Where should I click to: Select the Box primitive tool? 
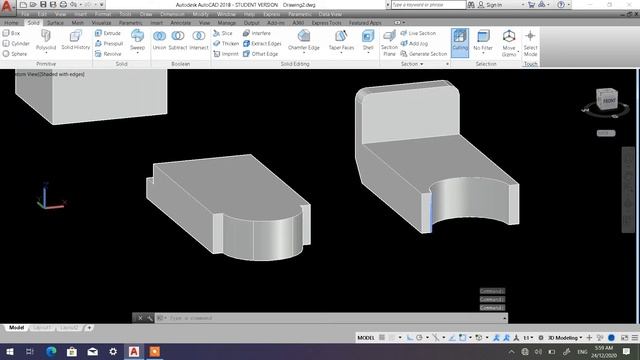11,33
